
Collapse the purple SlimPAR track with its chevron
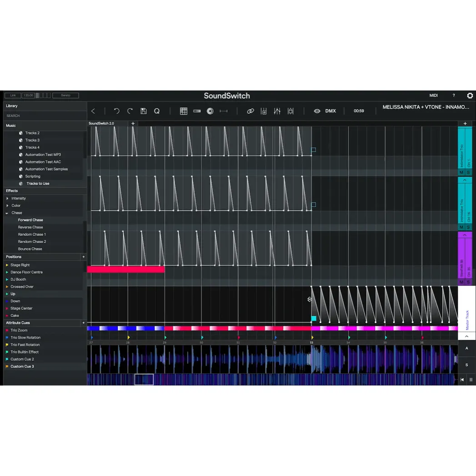[x=465, y=235]
